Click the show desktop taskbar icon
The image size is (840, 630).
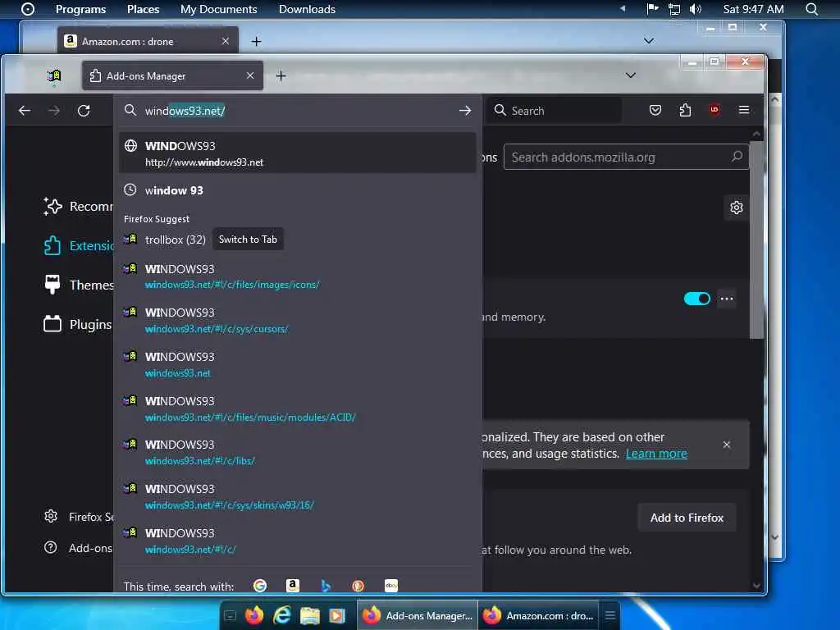point(230,615)
